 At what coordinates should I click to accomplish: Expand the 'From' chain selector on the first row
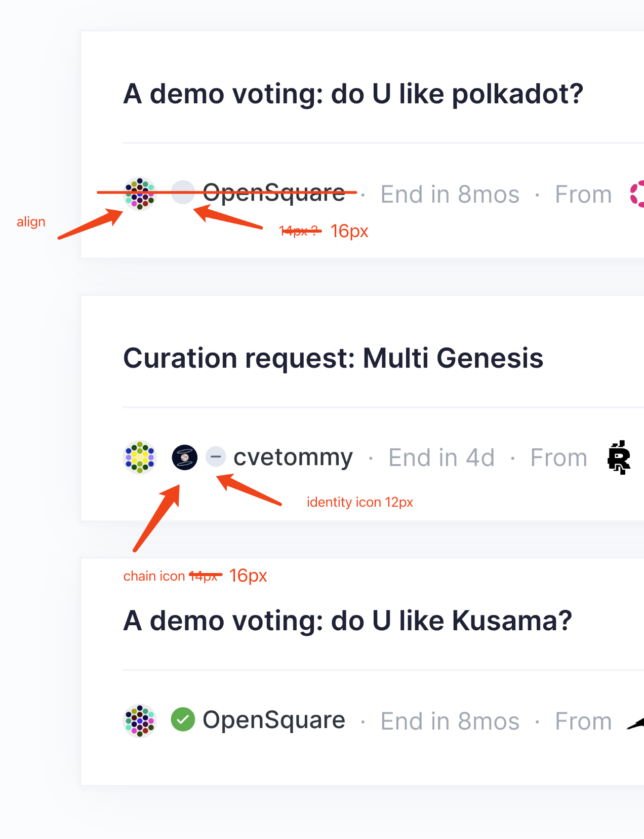[x=583, y=194]
